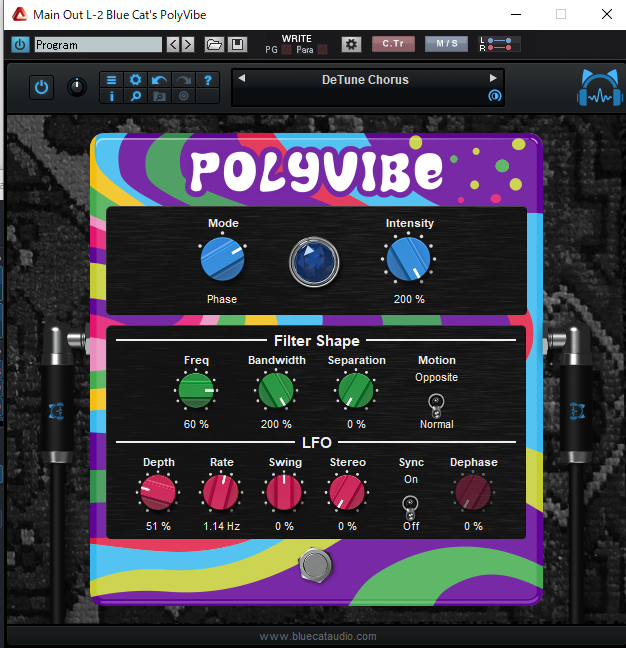Open the www.bluecataudio.com link
626x648 pixels.
coord(318,636)
